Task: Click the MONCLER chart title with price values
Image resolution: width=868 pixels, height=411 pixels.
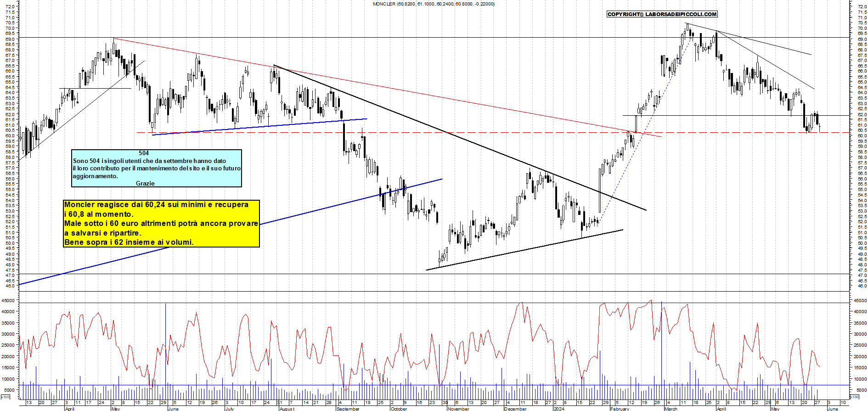Action: (x=434, y=4)
